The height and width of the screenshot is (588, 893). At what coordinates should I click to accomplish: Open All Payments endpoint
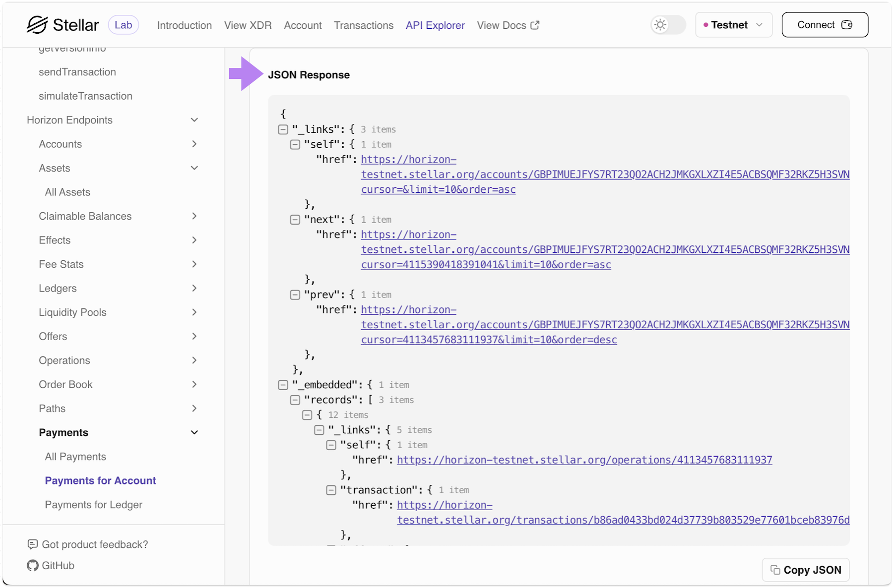(x=75, y=457)
